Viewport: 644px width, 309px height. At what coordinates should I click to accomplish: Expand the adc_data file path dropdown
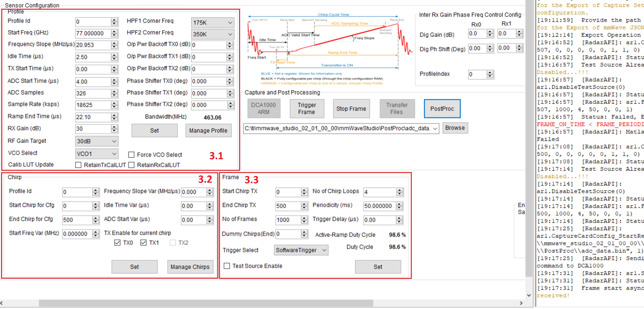pos(435,128)
